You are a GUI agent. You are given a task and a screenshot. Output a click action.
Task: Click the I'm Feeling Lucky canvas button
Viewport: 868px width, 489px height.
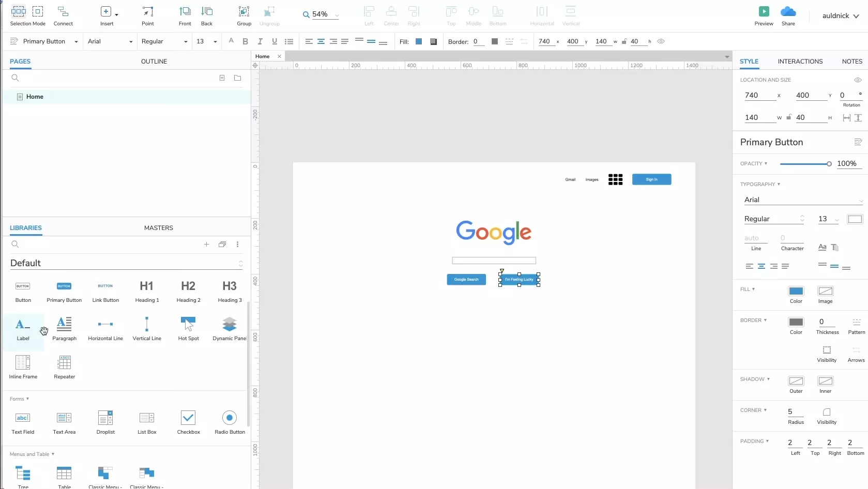[519, 280]
